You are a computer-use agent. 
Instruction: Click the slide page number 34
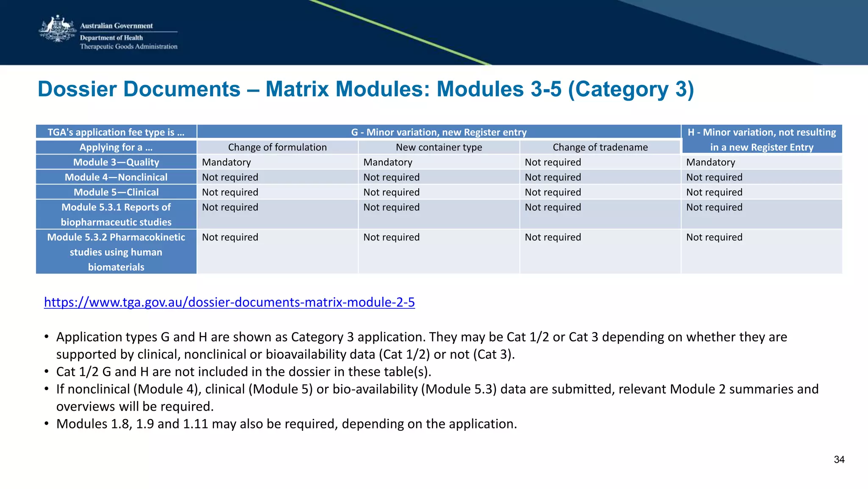click(839, 460)
